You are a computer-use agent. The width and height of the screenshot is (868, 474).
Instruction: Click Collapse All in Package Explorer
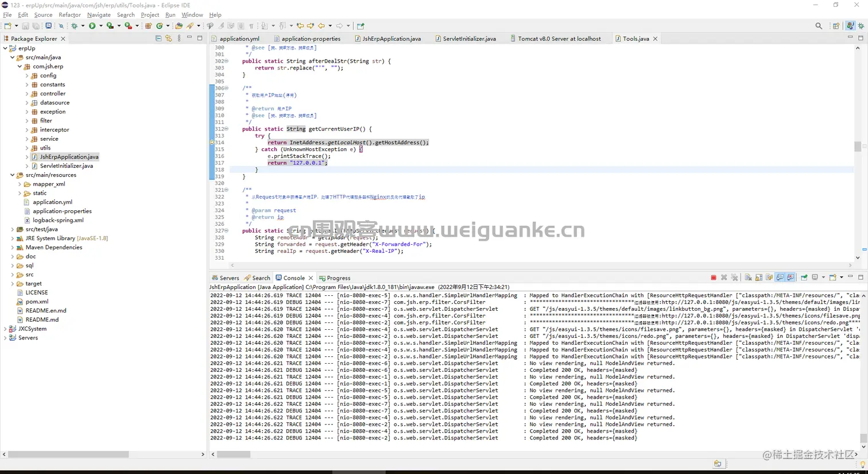click(x=158, y=38)
